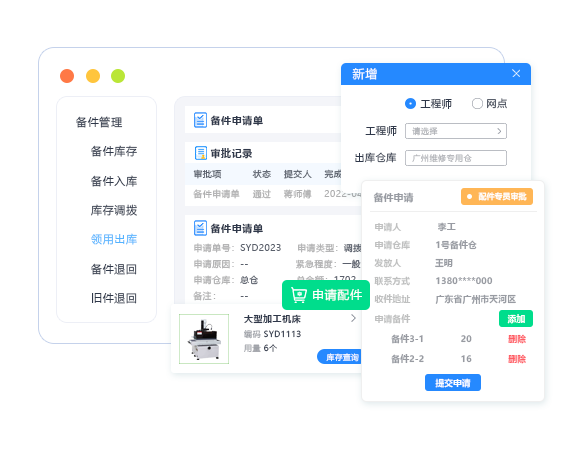Open the 工程师 请选择 dropdown

click(456, 131)
